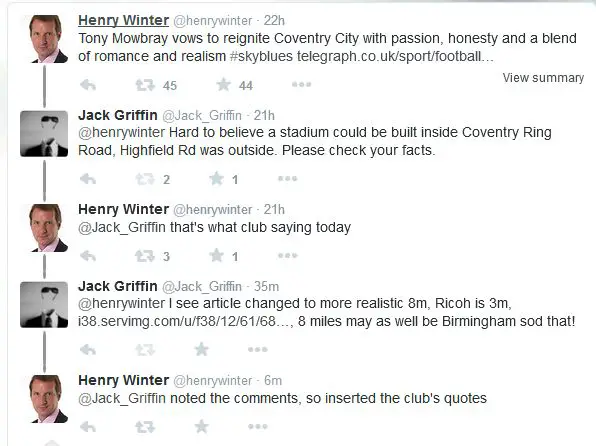Open Jack Griffin's profile avatar at 21h tweet
596x446 pixels.
(44, 134)
